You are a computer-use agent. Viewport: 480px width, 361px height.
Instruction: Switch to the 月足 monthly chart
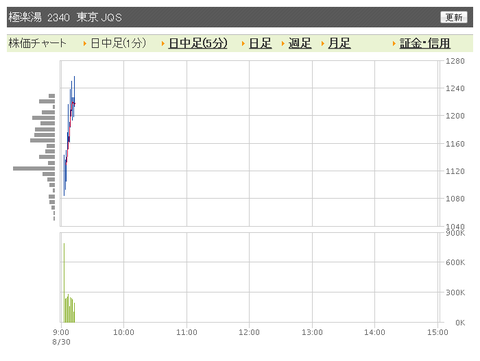[339, 43]
